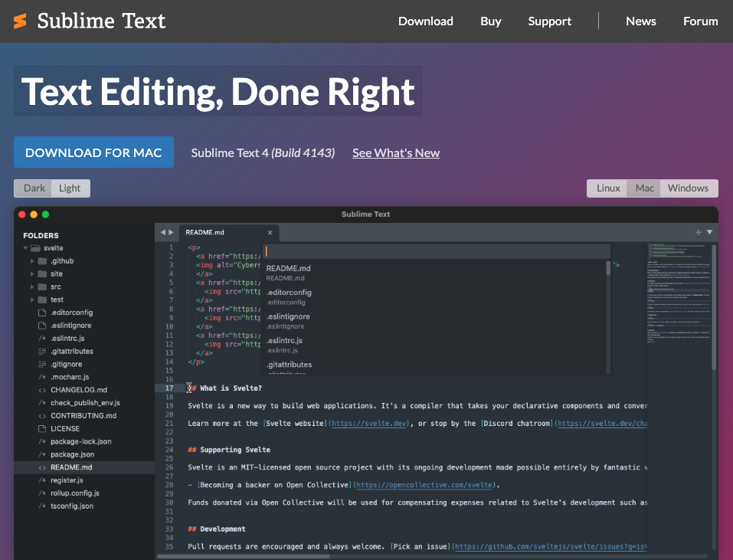Open tab list dropdown triangle

(709, 232)
